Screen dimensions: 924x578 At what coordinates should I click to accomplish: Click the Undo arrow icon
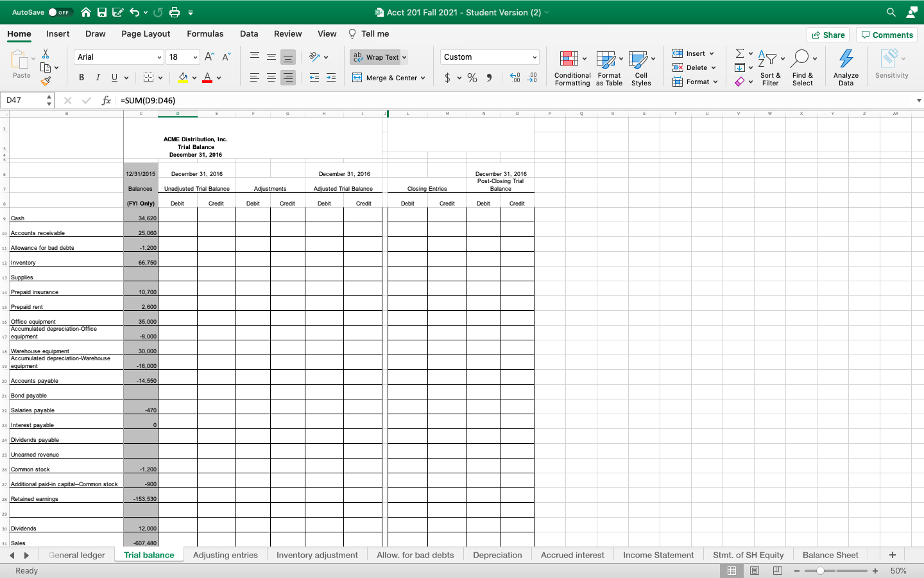(134, 12)
